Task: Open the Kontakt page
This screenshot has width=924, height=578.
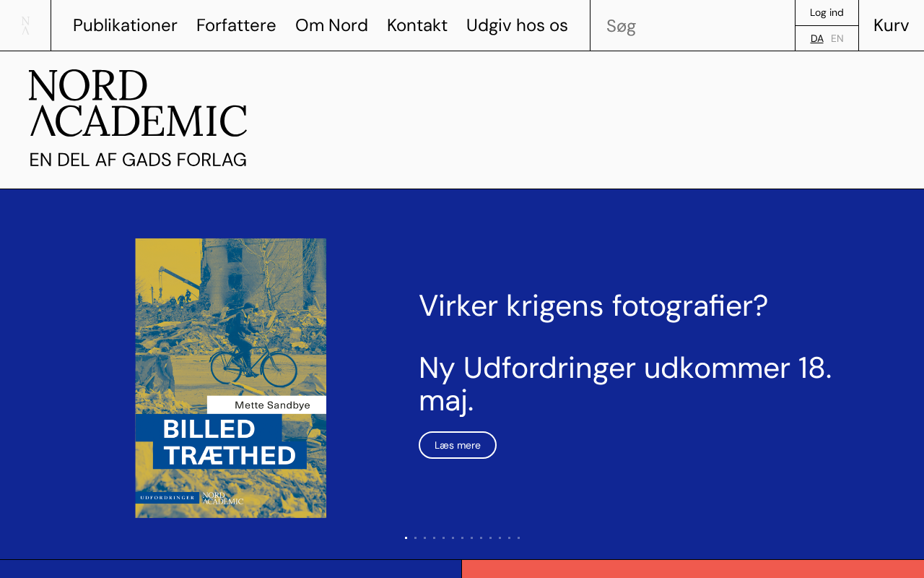Action: coord(417,25)
